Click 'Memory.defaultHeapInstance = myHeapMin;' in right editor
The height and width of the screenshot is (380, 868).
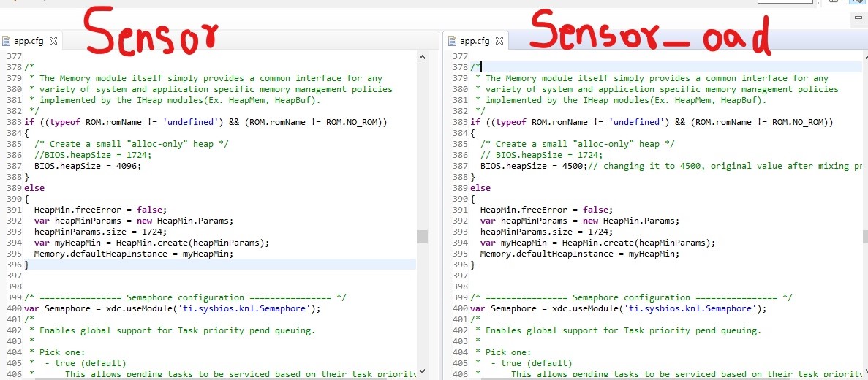pos(580,254)
